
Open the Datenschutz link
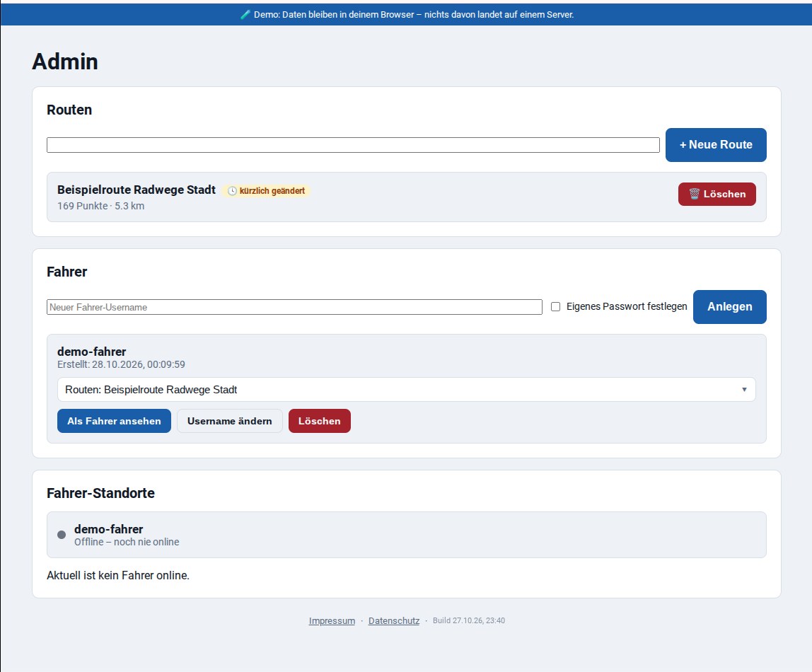pyautogui.click(x=394, y=621)
